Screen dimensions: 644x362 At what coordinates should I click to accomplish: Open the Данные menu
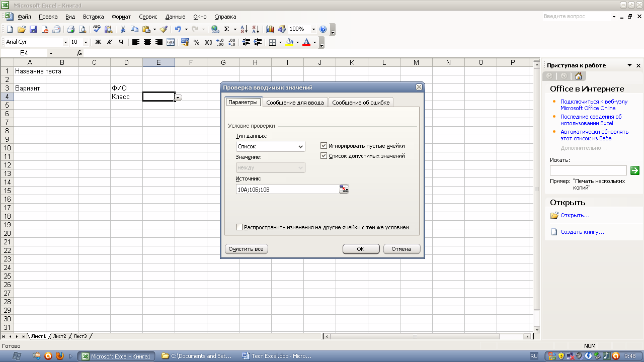pyautogui.click(x=175, y=17)
